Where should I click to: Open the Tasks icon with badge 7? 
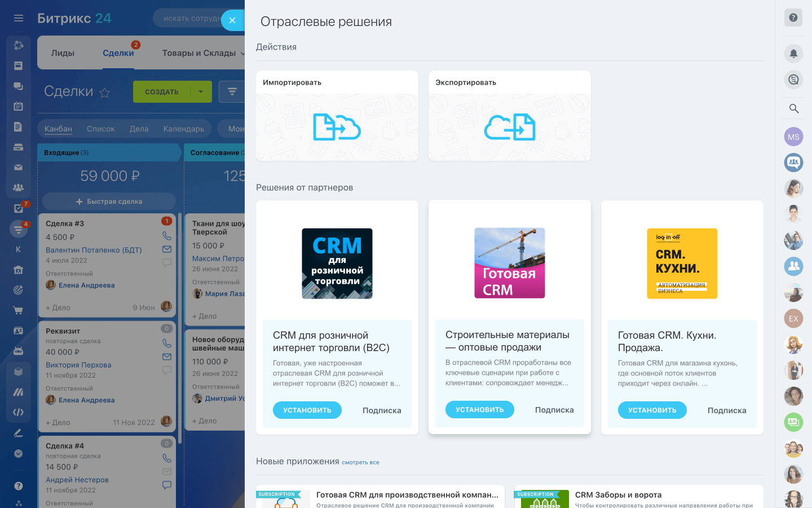[19, 208]
